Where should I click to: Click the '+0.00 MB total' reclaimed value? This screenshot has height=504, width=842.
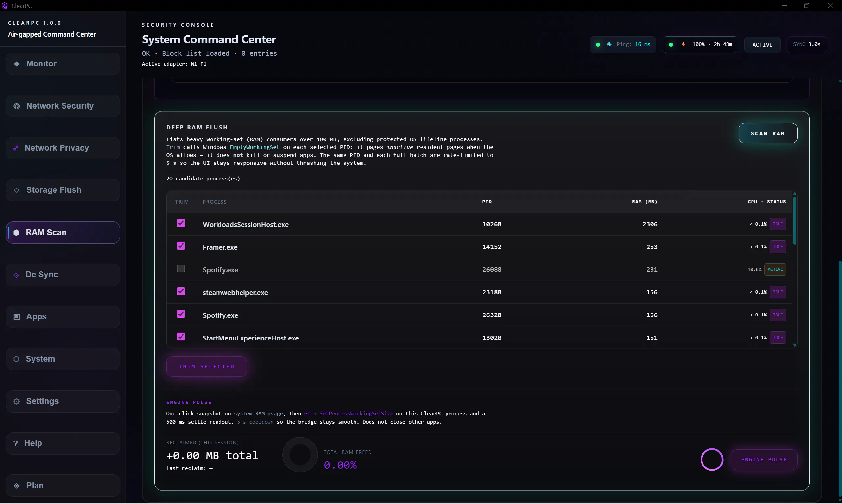(x=212, y=455)
